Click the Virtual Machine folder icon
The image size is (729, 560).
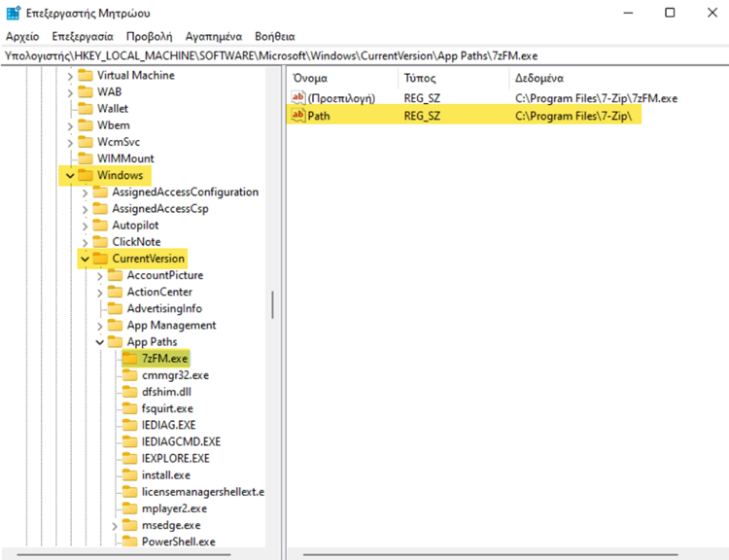[86, 75]
